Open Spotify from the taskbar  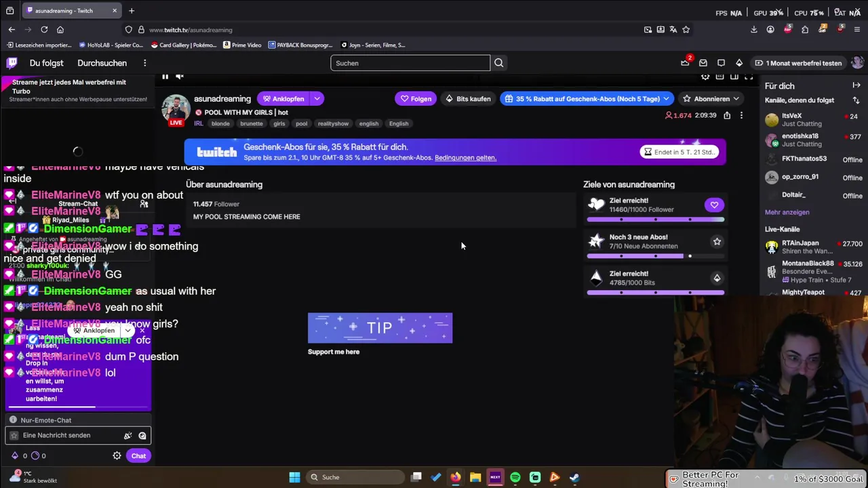515,477
